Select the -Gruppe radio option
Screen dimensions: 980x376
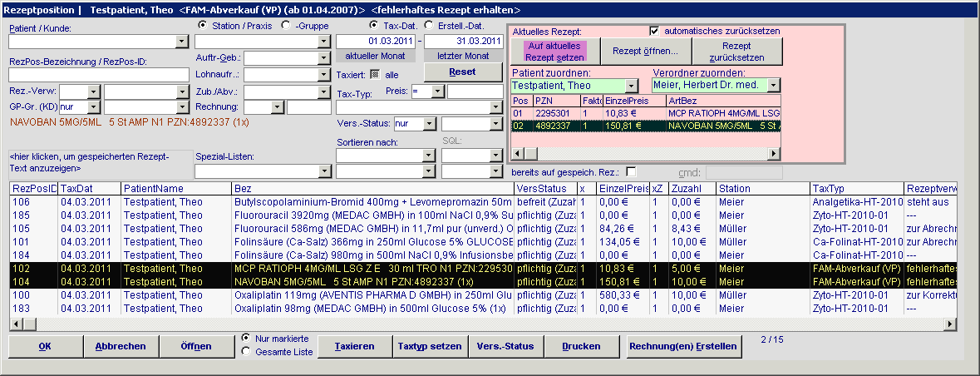286,26
